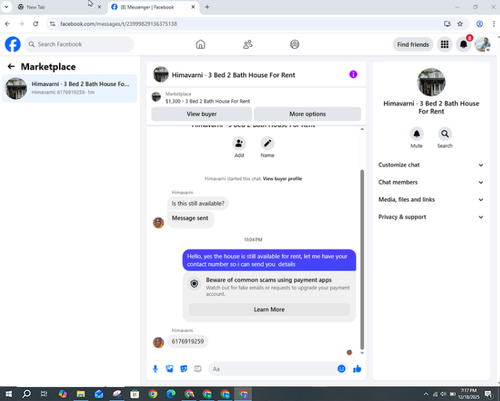Screen dimensions: 500x401
Task: Click the chat vertical scrollbar
Action: pos(362,259)
